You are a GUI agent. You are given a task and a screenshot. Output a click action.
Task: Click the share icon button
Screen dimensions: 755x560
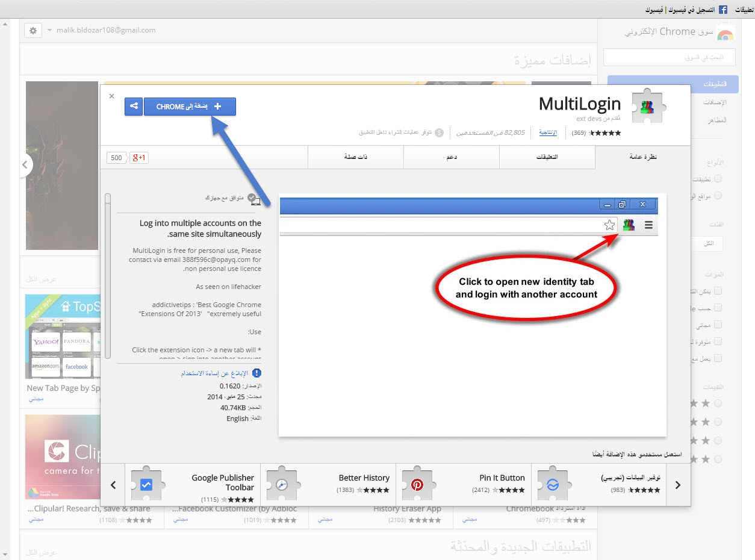[x=134, y=107]
